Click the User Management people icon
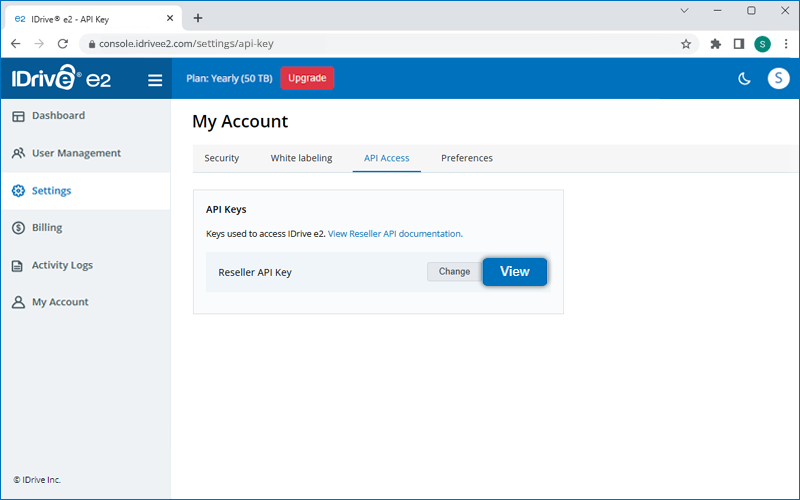The width and height of the screenshot is (800, 500). point(18,154)
